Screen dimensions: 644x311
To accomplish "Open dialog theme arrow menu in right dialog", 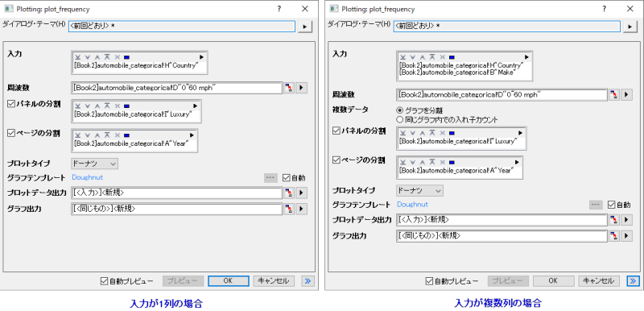I will click(630, 27).
